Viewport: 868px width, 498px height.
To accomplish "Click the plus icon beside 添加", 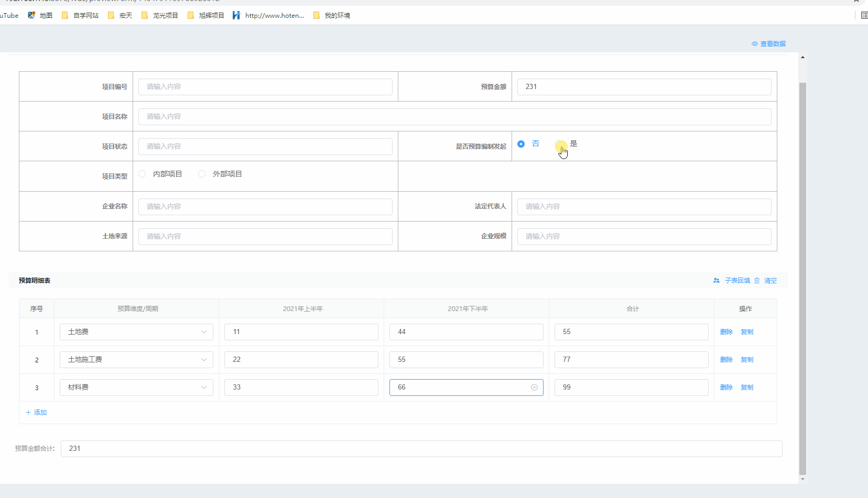I will coord(28,413).
